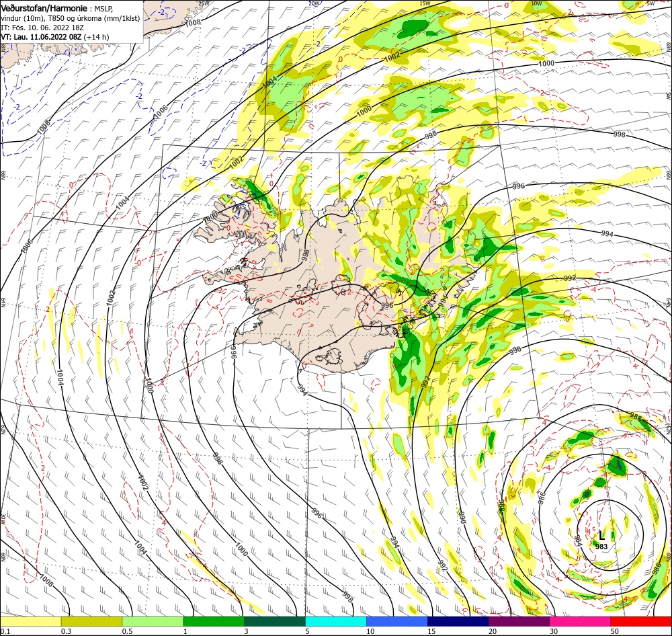Select the dark green 3–5 legend swatch
The image size is (672, 636).
[275, 622]
